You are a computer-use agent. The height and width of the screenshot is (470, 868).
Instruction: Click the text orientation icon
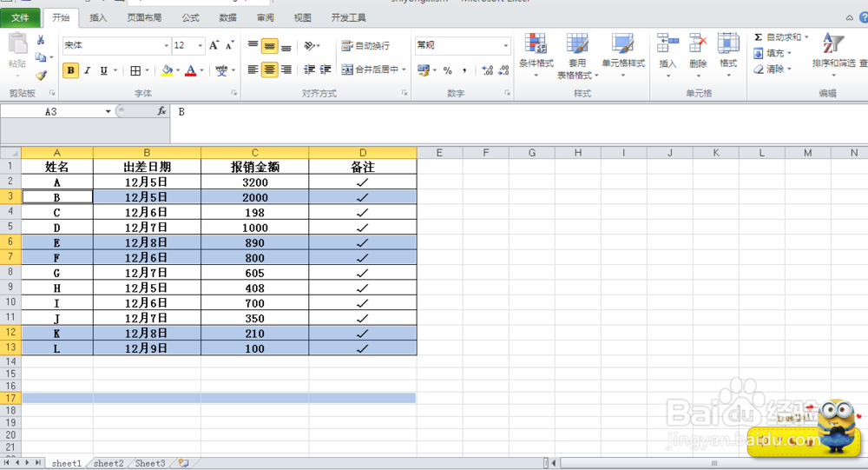tap(310, 45)
